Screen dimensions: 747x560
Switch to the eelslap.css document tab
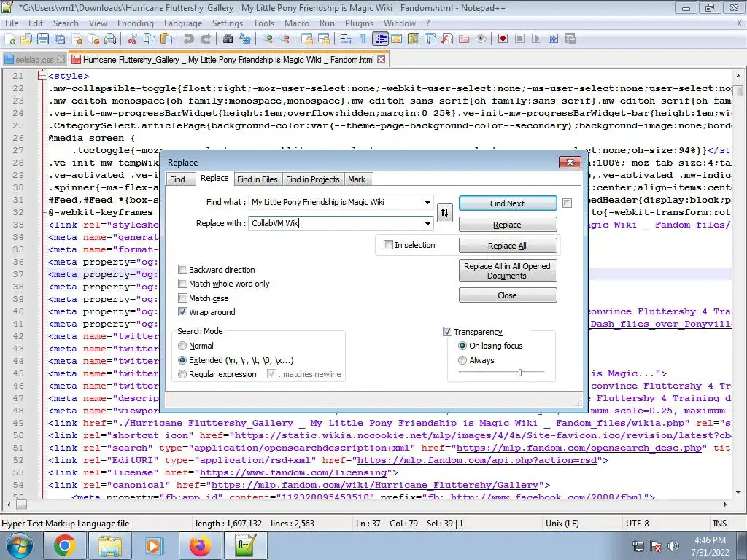[34, 60]
